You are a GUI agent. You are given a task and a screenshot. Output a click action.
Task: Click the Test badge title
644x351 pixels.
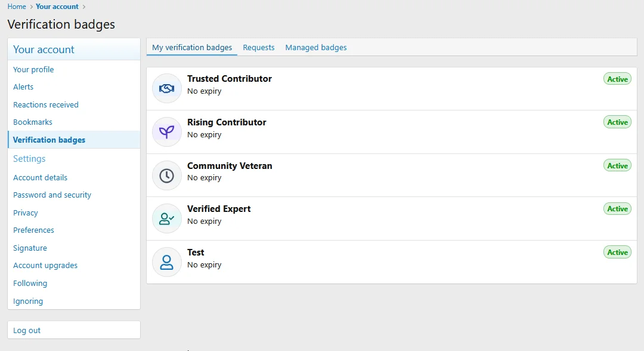click(x=196, y=253)
